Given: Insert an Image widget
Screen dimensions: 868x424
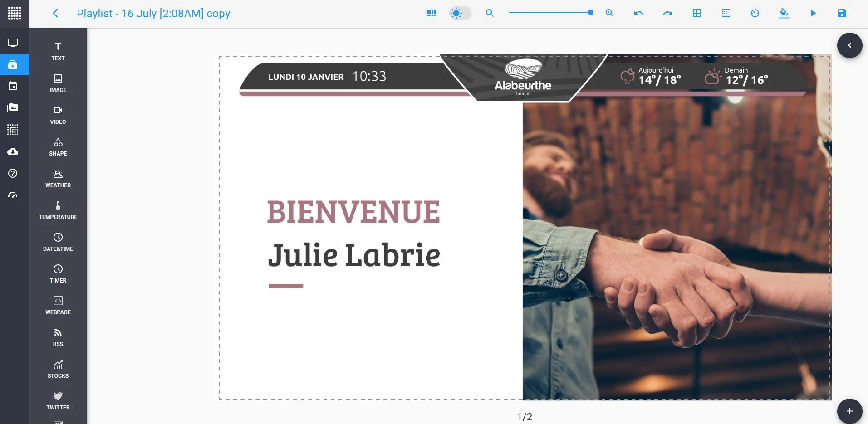Looking at the screenshot, I should [58, 83].
